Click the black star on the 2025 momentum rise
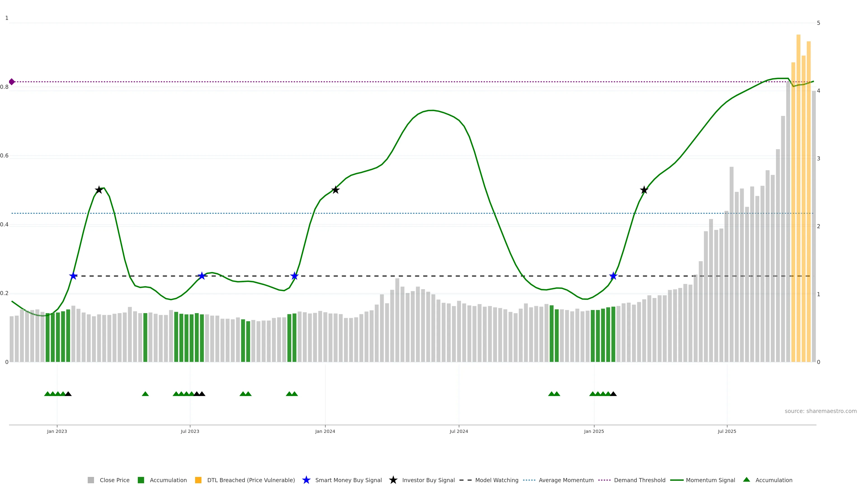 coord(644,190)
